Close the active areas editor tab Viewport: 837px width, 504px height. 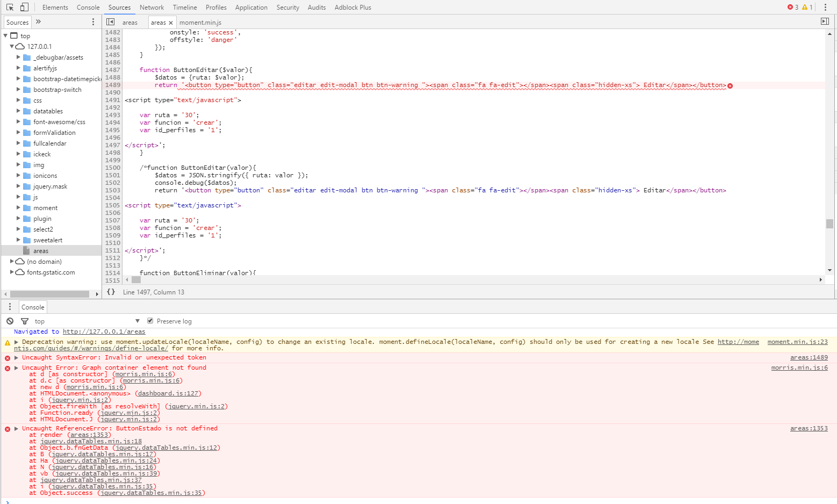coord(171,23)
